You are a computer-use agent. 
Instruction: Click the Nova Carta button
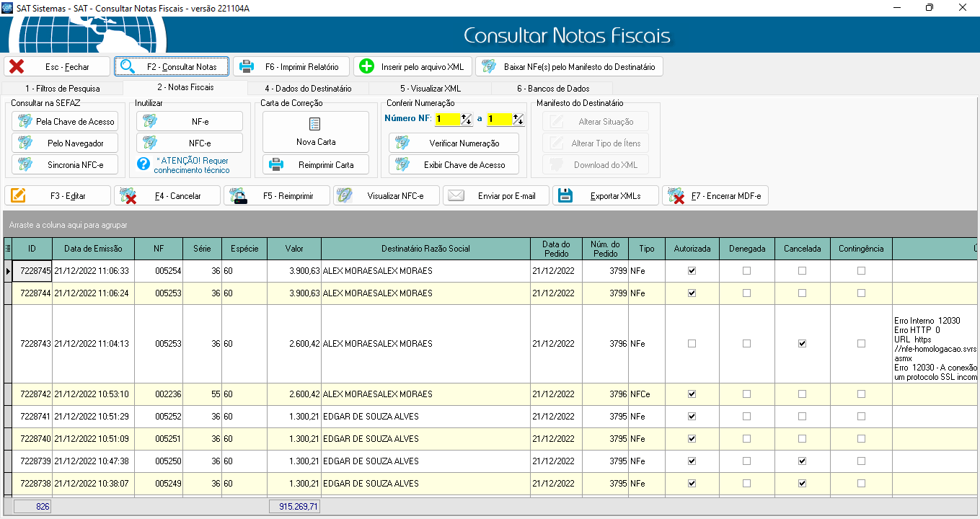[315, 131]
